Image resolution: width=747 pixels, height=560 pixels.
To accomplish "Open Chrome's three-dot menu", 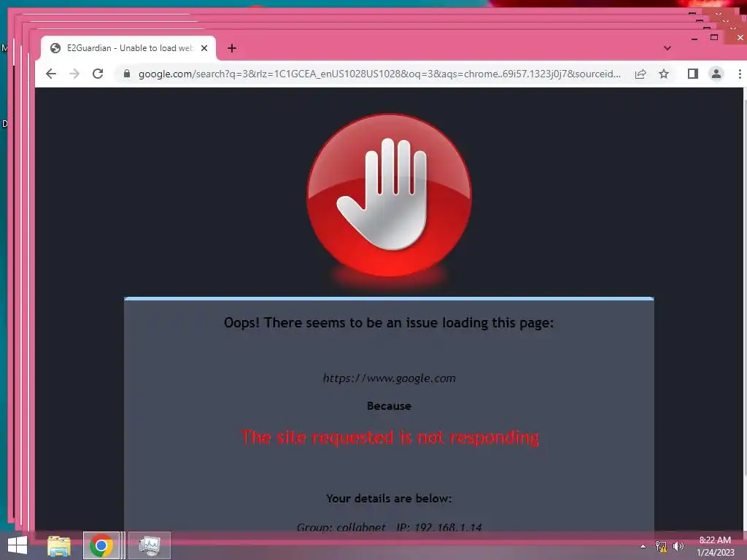I will coord(740,74).
